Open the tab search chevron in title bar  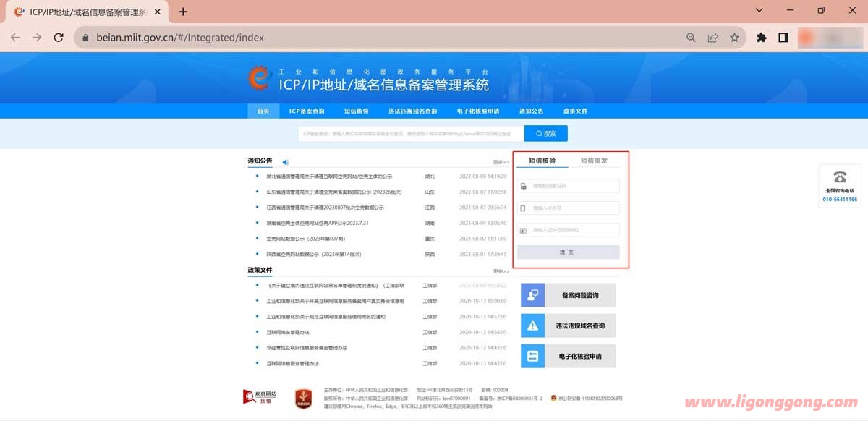point(759,11)
